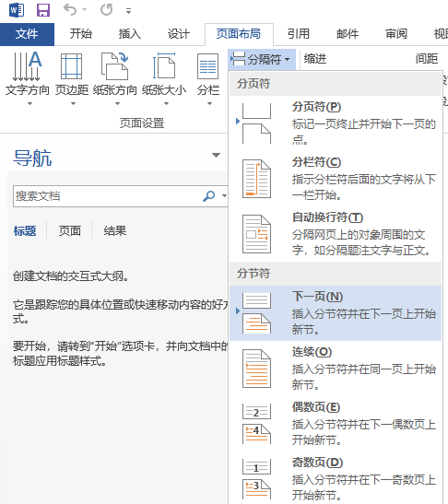448x504 pixels.
Task: Select the 标题 navigation tab
Action: pyautogui.click(x=25, y=230)
